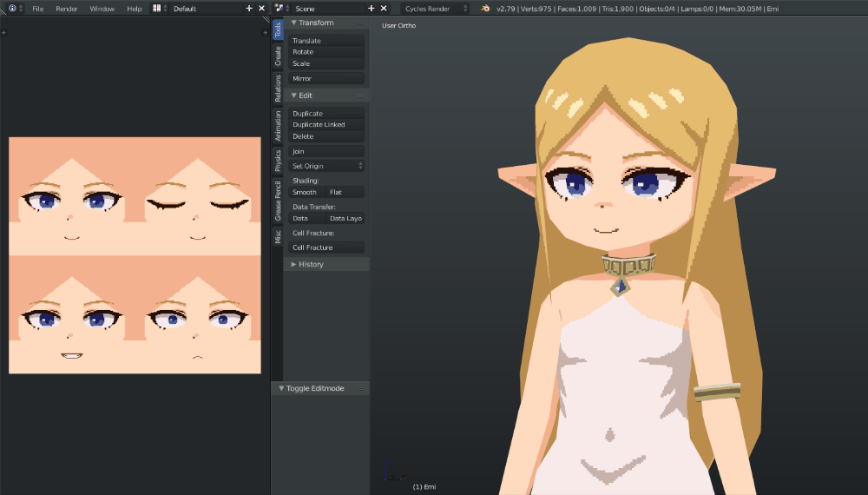Open the File menu
The width and height of the screenshot is (868, 495).
[x=37, y=9]
